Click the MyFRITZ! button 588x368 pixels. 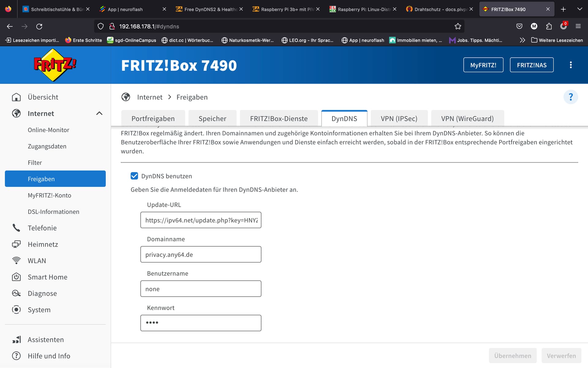coord(483,65)
